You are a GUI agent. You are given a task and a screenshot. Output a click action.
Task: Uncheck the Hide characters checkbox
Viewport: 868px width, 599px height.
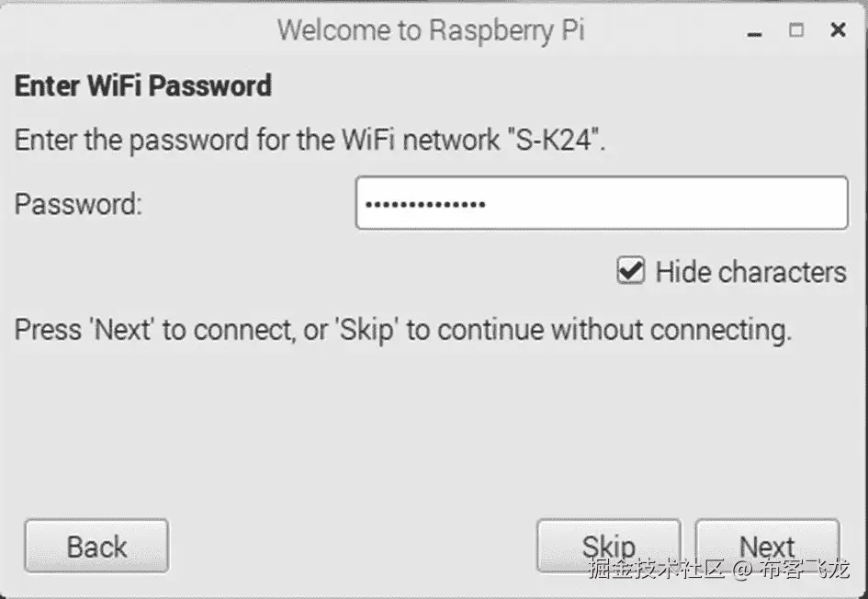click(630, 272)
